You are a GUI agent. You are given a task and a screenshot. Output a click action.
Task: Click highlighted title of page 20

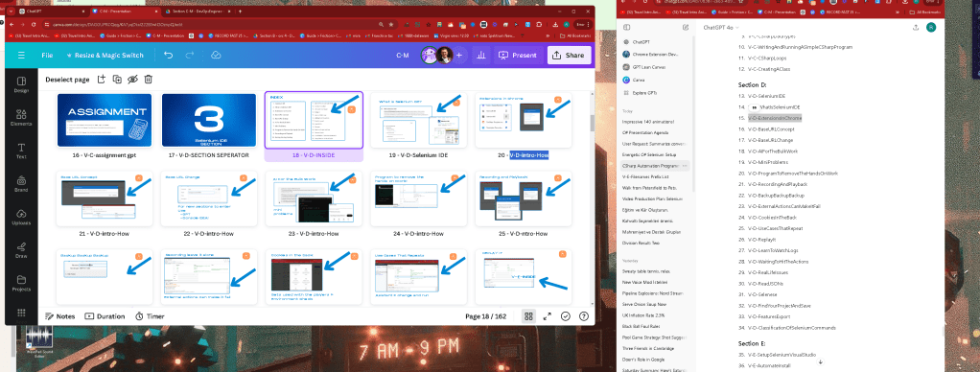(x=528, y=155)
